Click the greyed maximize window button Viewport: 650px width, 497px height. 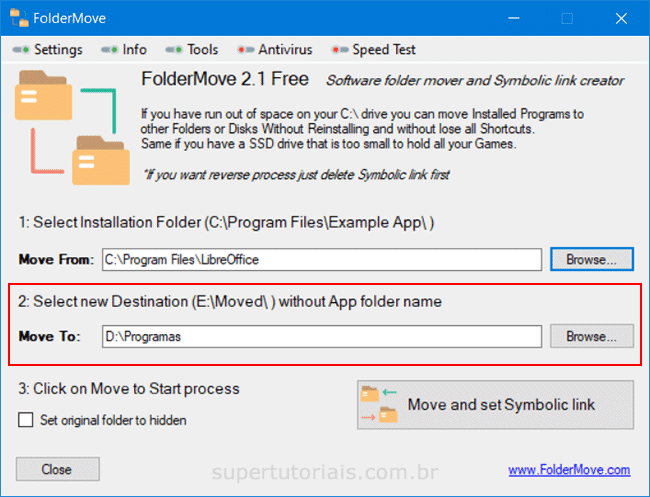pyautogui.click(x=567, y=18)
